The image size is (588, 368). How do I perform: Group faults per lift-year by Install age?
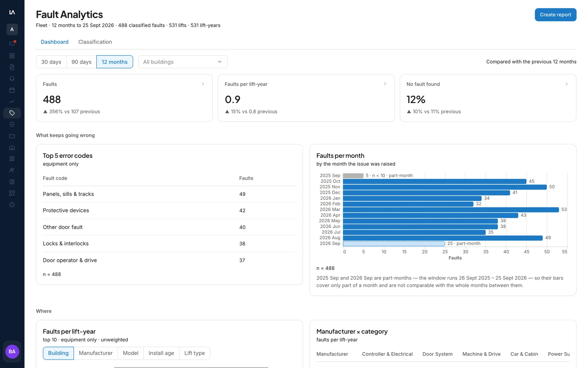161,353
